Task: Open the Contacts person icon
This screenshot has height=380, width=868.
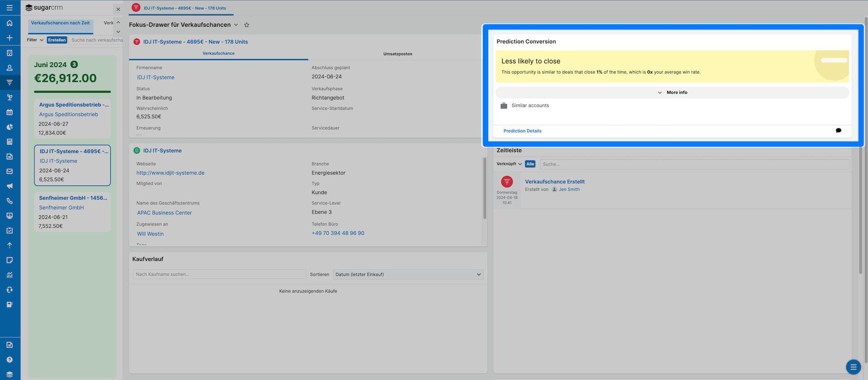Action: coord(9,68)
